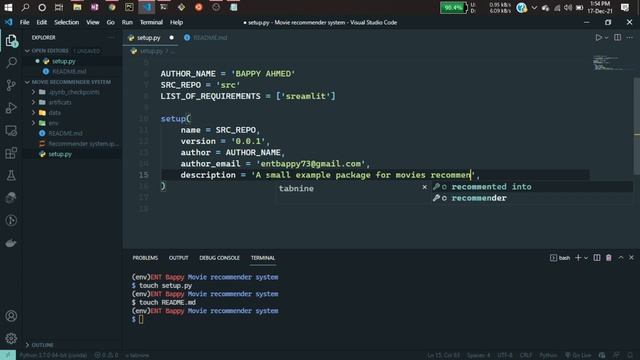
Task: Open the Search view in activity bar
Action: click(11, 62)
